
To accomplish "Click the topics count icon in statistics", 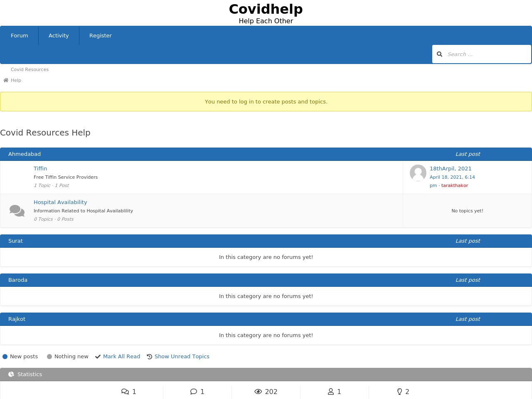I will pyautogui.click(x=125, y=392).
